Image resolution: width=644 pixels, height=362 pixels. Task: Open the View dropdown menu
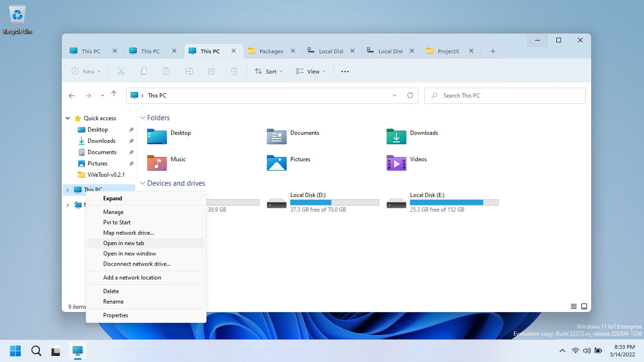(x=311, y=72)
